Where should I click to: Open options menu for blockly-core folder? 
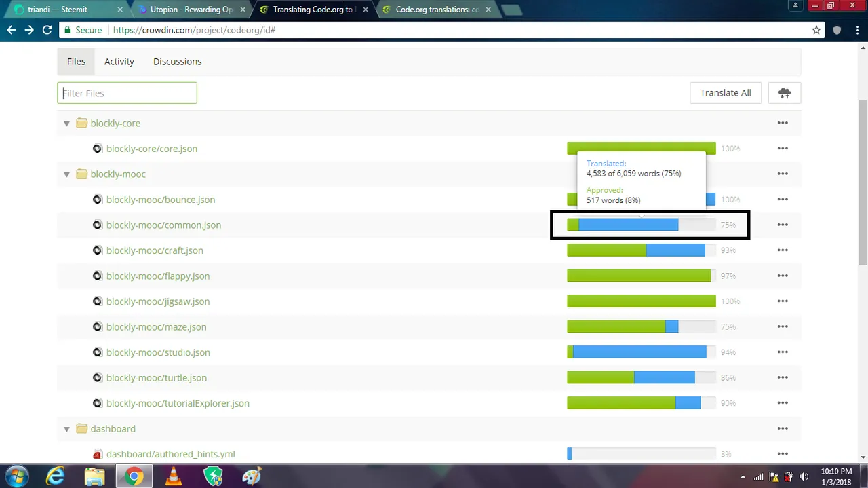click(783, 124)
